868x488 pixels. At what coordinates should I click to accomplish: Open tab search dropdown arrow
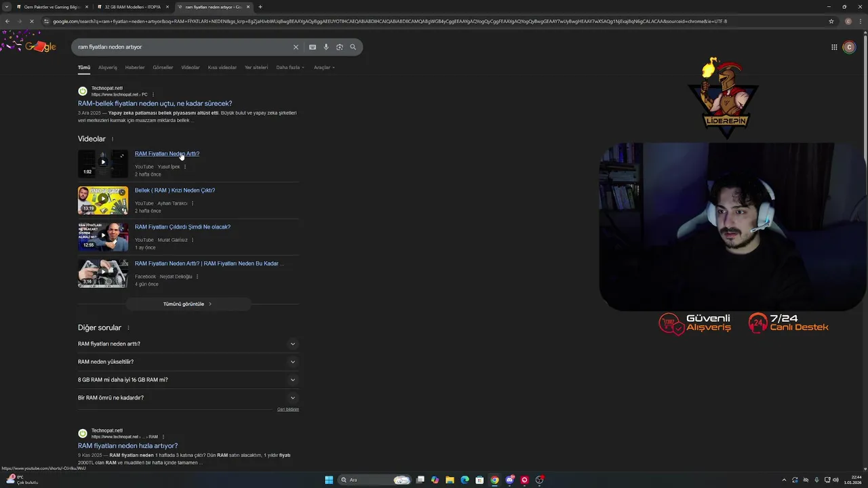[7, 7]
